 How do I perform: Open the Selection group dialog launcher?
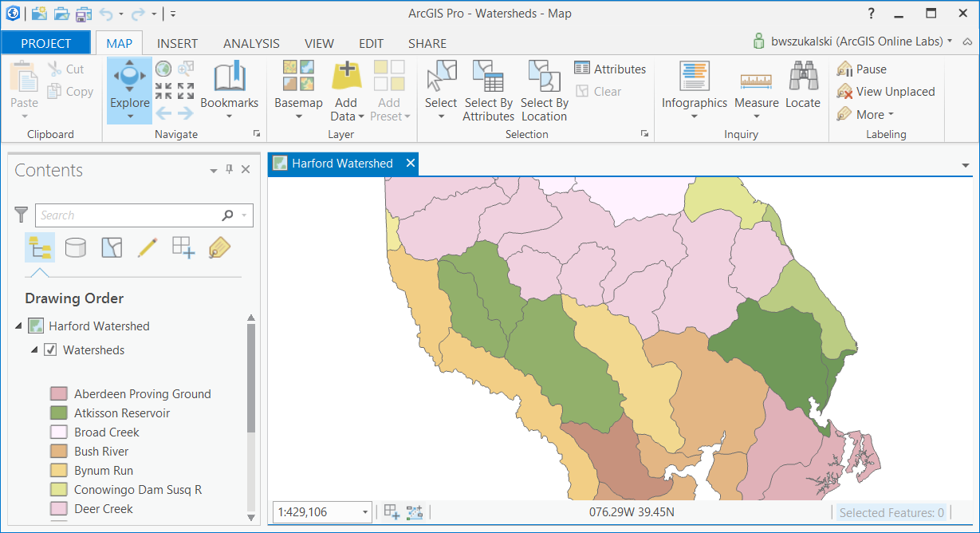pos(644,134)
